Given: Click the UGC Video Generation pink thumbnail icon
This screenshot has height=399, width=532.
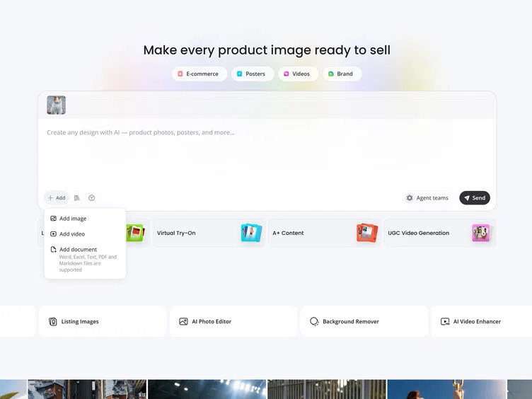Looking at the screenshot, I should click(x=480, y=233).
